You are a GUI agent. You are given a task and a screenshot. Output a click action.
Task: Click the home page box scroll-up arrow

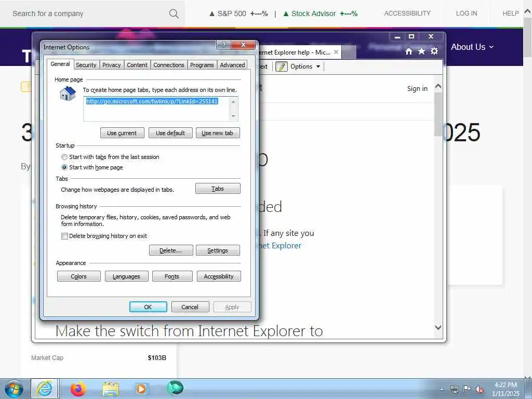233,102
